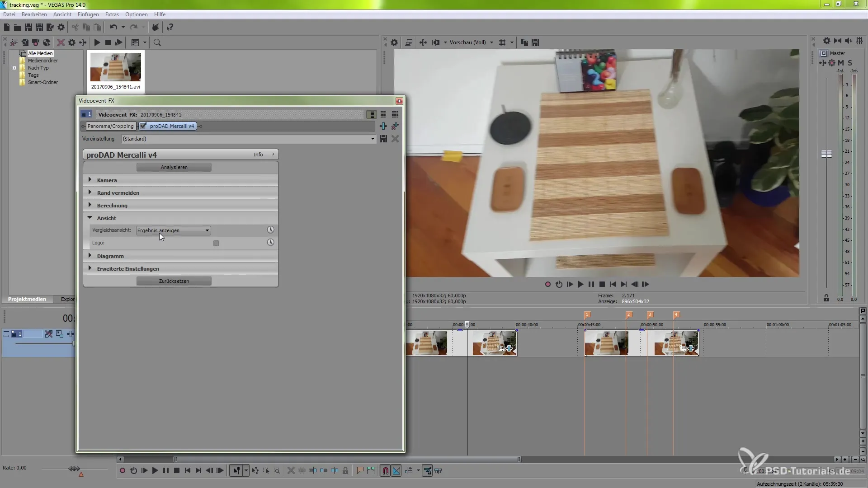This screenshot has height=488, width=868.
Task: Switch to the Projektmedien tab
Action: click(x=27, y=299)
